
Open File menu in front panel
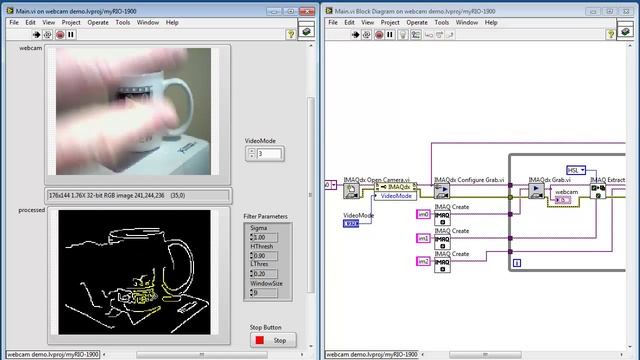[x=14, y=22]
